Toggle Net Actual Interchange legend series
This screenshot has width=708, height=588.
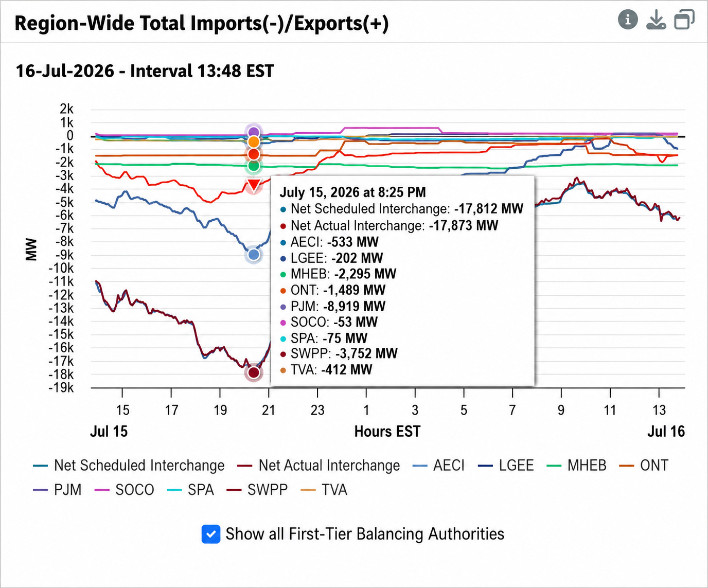coord(318,466)
